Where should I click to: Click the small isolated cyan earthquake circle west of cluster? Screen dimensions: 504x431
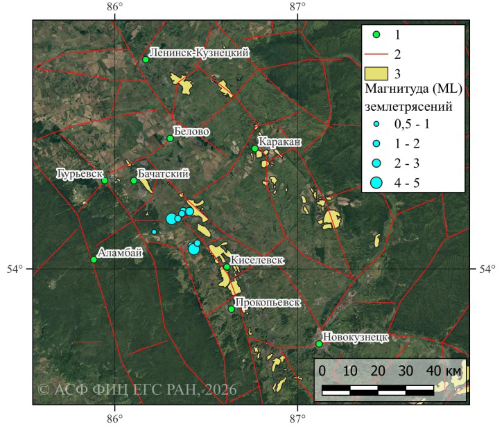(x=154, y=232)
